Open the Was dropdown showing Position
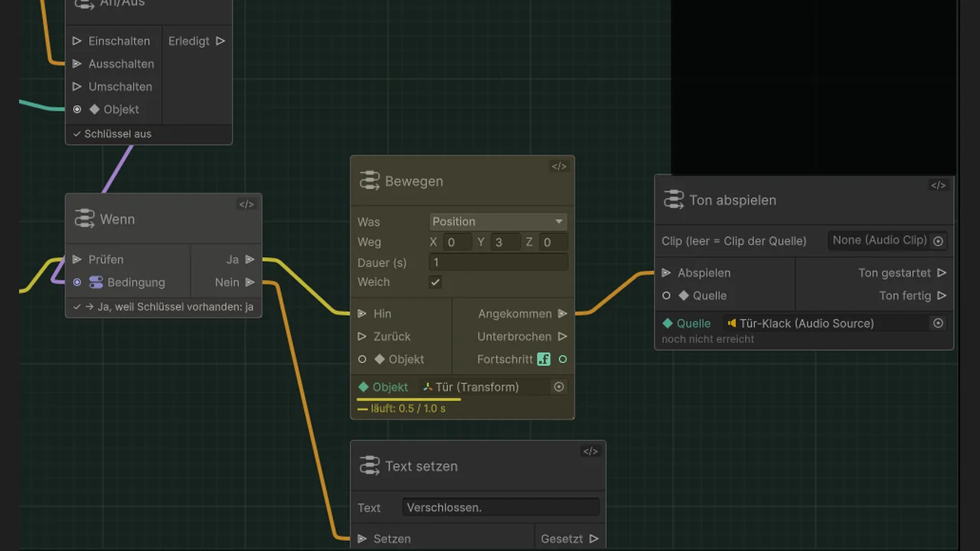 click(498, 222)
